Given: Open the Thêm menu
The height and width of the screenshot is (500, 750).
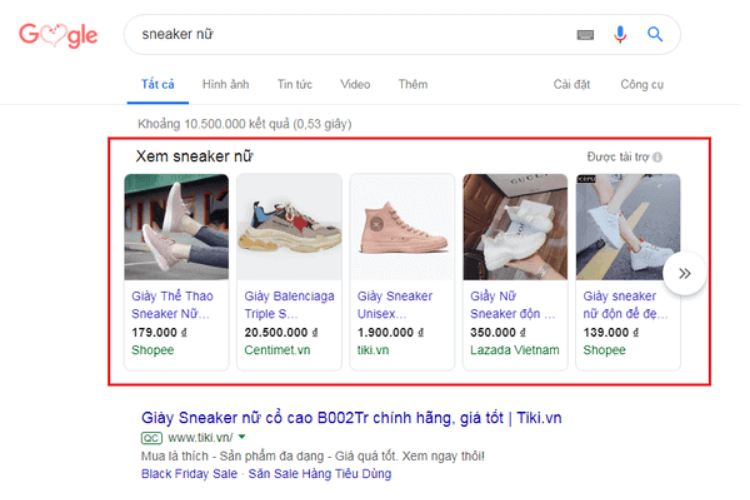Looking at the screenshot, I should point(413,85).
